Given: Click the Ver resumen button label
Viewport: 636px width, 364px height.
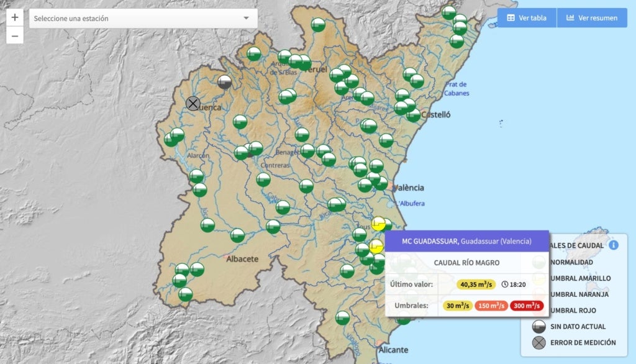Looking at the screenshot, I should click(x=597, y=18).
